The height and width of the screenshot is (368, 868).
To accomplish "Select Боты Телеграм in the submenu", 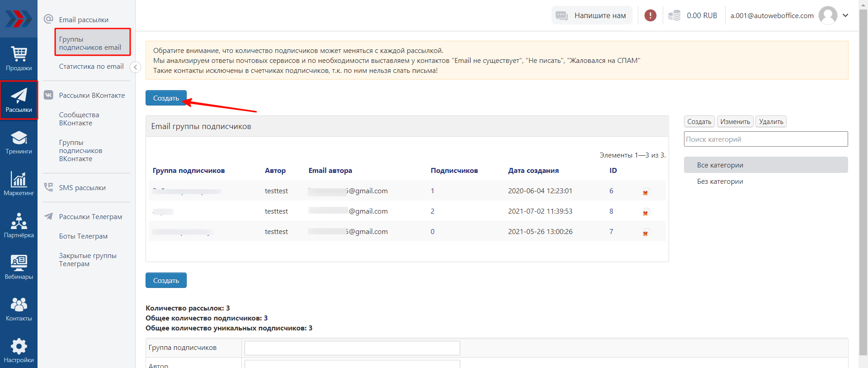I will coord(83,236).
